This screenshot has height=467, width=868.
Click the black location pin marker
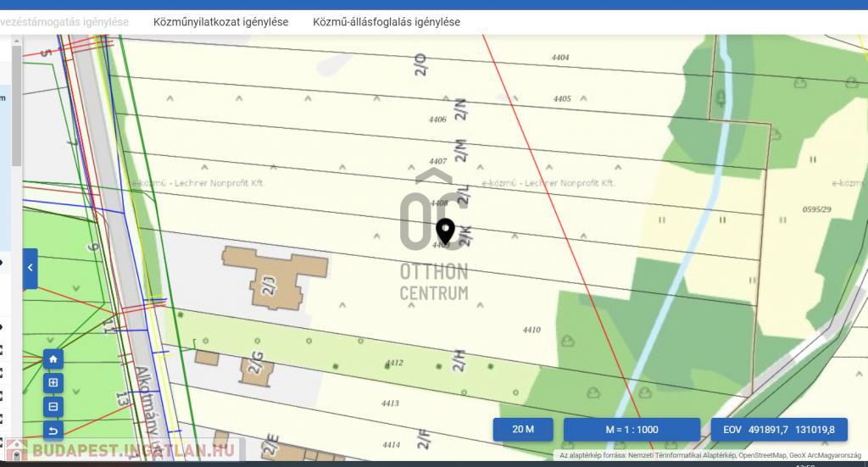(x=445, y=231)
